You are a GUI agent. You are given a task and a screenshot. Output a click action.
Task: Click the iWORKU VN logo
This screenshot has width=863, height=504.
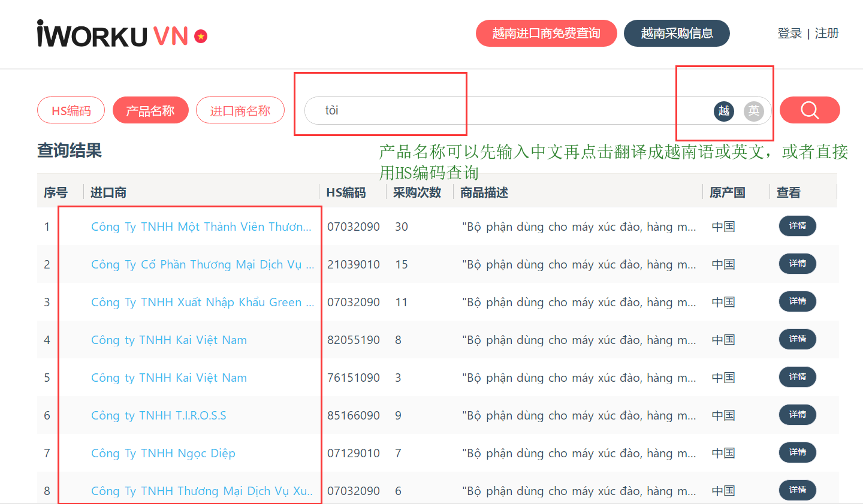click(x=122, y=34)
